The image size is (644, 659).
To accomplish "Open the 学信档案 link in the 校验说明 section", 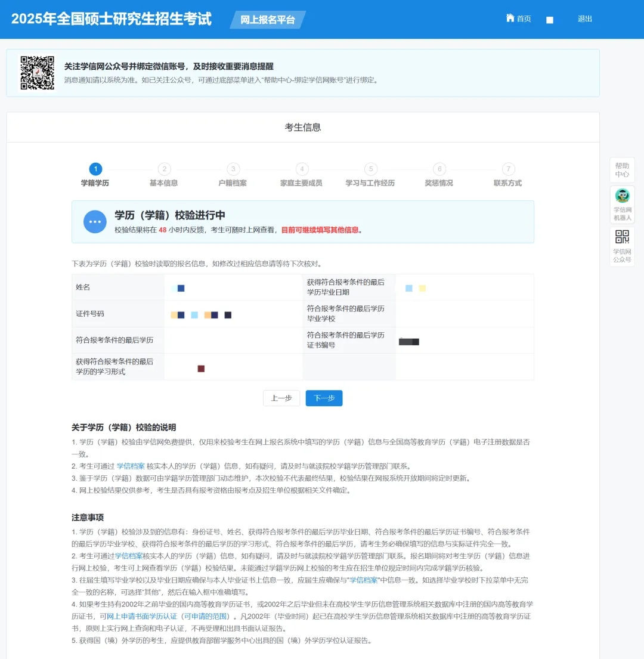I will (131, 466).
